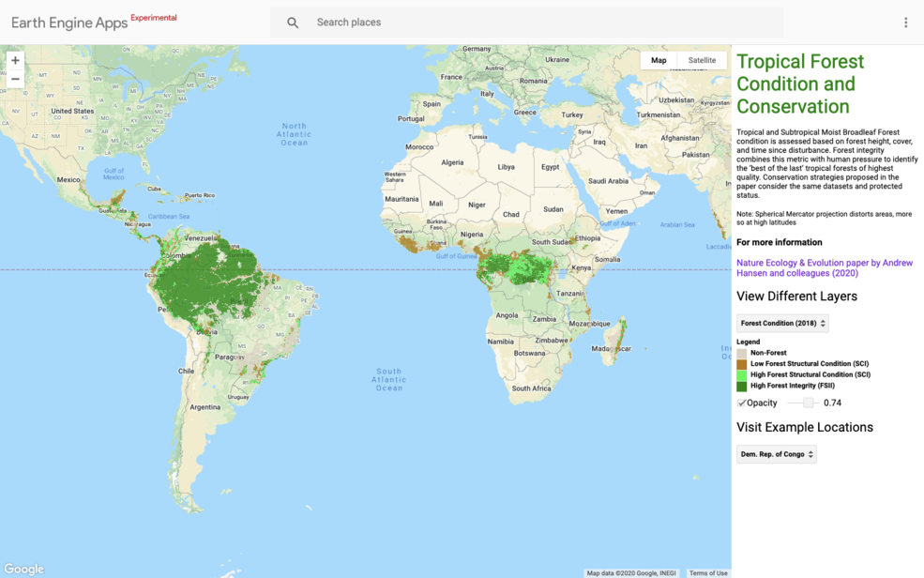Open the Forest Condition (2018) layer dropdown
The width and height of the screenshot is (924, 578).
pos(781,322)
